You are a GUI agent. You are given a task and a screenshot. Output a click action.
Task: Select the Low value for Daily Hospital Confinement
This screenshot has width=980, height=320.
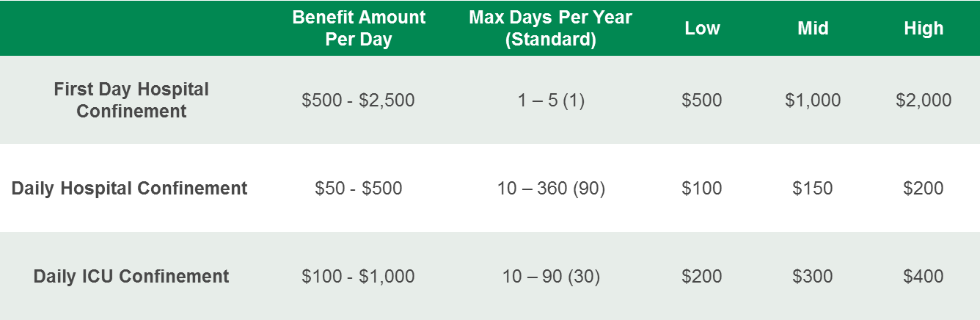tap(702, 188)
